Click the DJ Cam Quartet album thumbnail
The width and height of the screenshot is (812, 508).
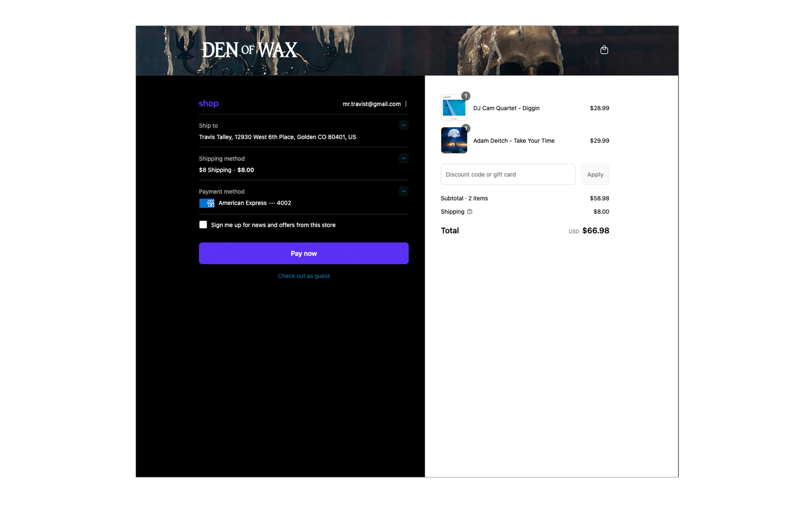click(454, 108)
